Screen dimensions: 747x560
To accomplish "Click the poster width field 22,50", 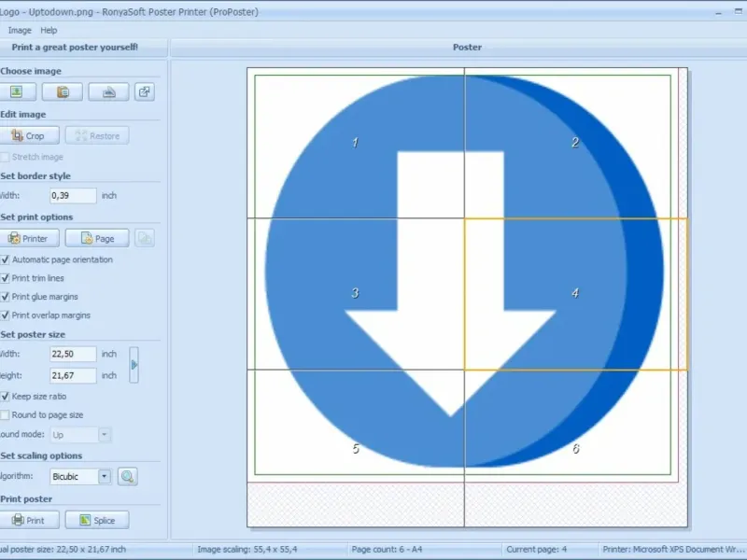I will point(73,354).
